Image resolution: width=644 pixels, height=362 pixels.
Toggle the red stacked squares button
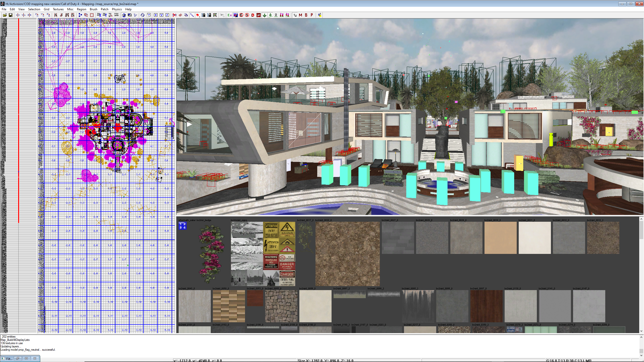point(198,15)
